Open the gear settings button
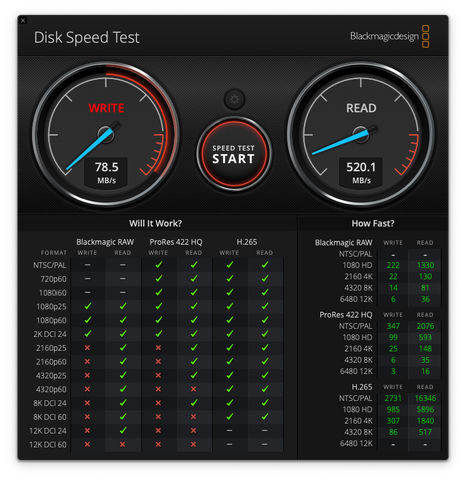Viewport: 466px width, 480px height. coord(234,99)
